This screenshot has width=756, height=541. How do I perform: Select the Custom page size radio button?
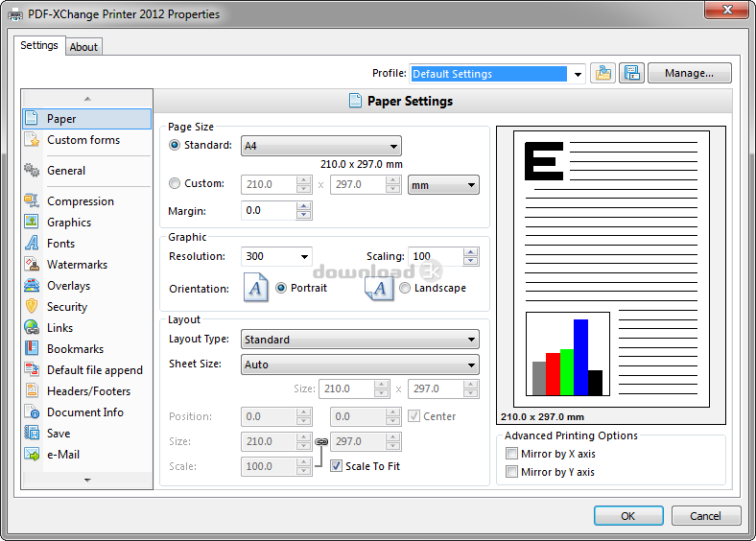175,183
